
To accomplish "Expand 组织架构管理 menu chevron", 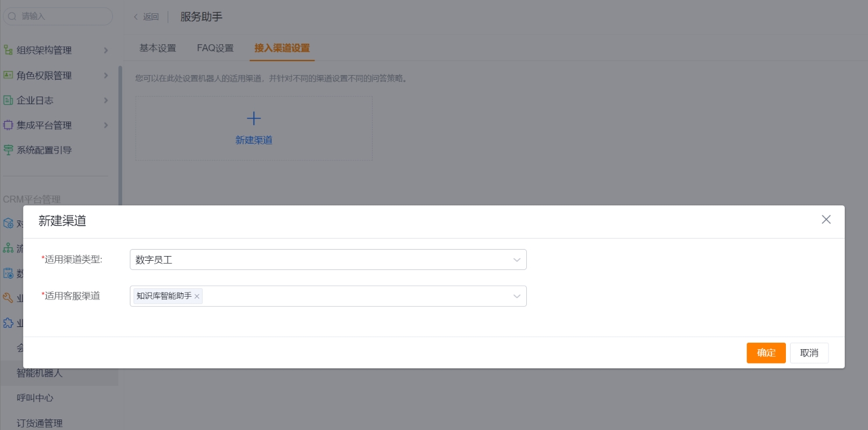I will pyautogui.click(x=106, y=51).
